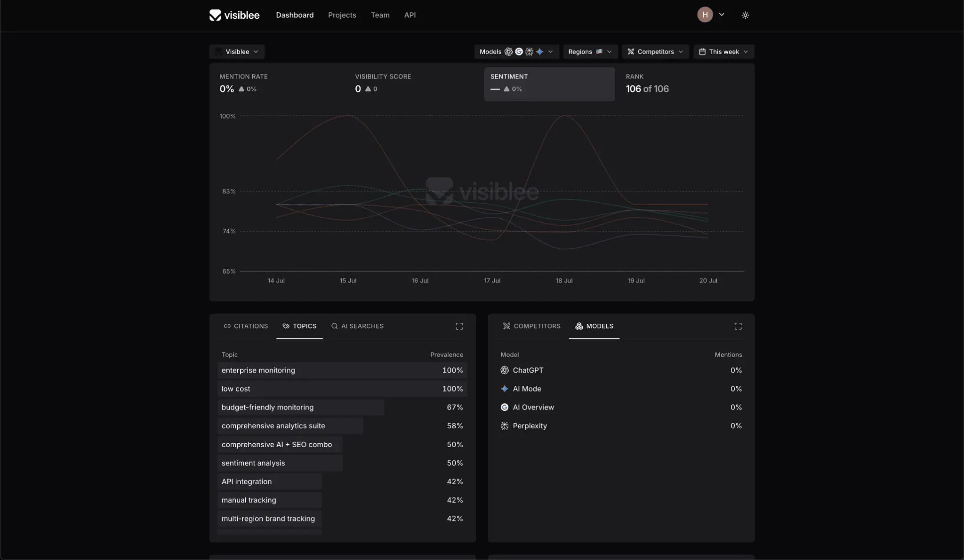The height and width of the screenshot is (560, 964).
Task: Switch to the Models tab
Action: pyautogui.click(x=594, y=326)
